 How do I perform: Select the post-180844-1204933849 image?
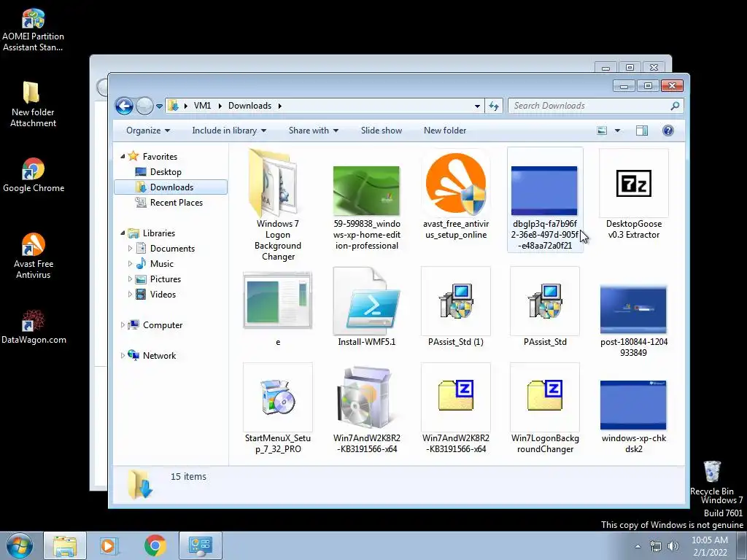634,320
